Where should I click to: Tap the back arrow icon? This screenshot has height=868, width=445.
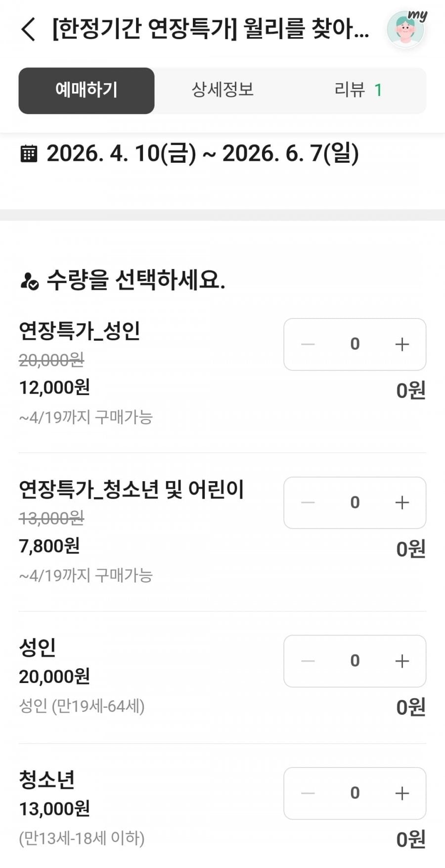[x=29, y=29]
